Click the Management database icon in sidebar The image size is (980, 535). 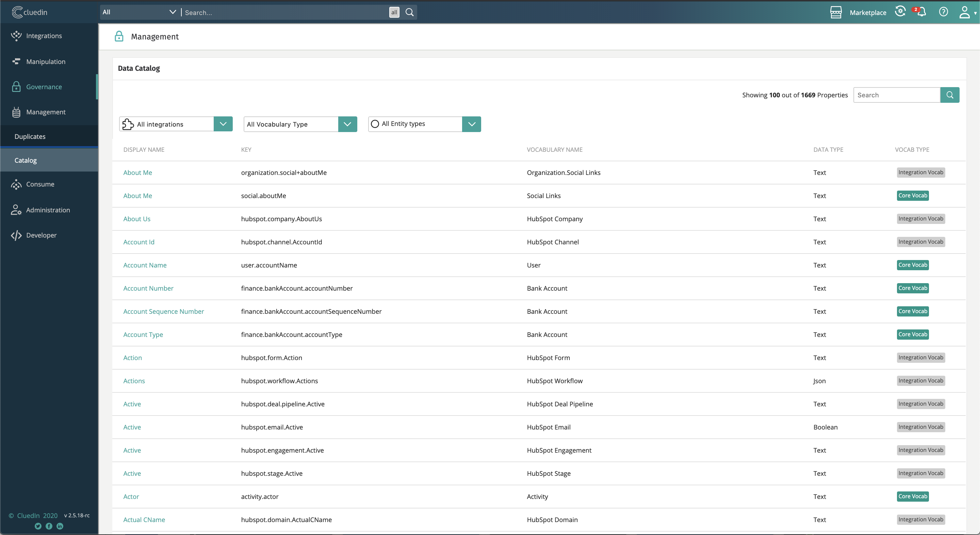point(16,112)
